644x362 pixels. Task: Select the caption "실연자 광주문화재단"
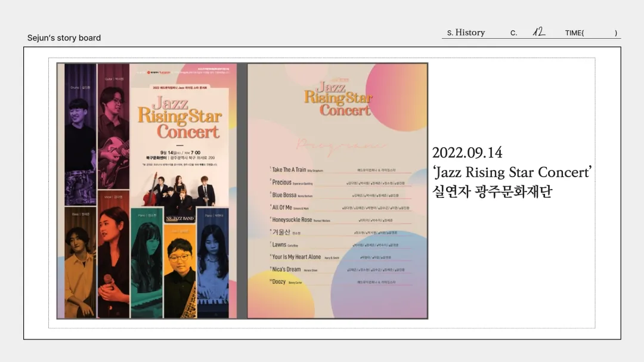(492, 191)
